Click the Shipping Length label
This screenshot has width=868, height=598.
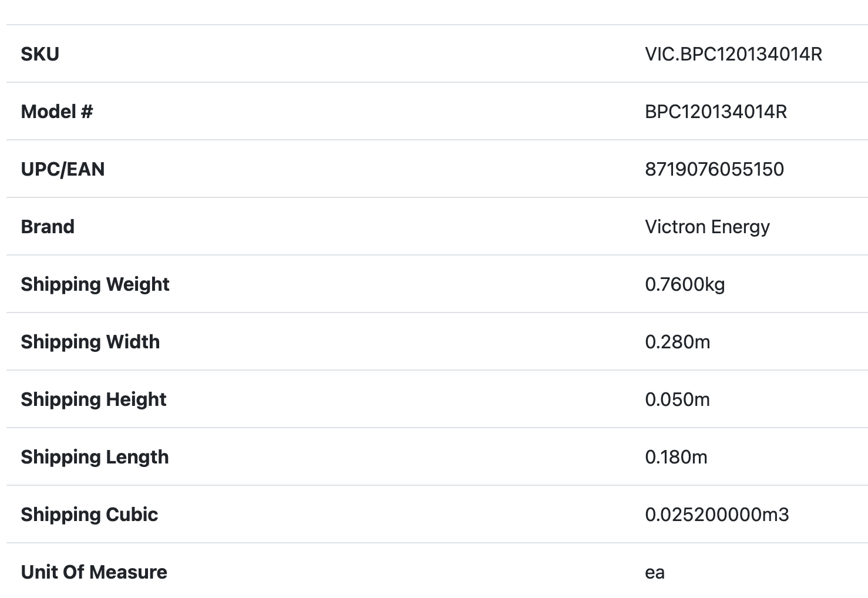[x=95, y=457]
